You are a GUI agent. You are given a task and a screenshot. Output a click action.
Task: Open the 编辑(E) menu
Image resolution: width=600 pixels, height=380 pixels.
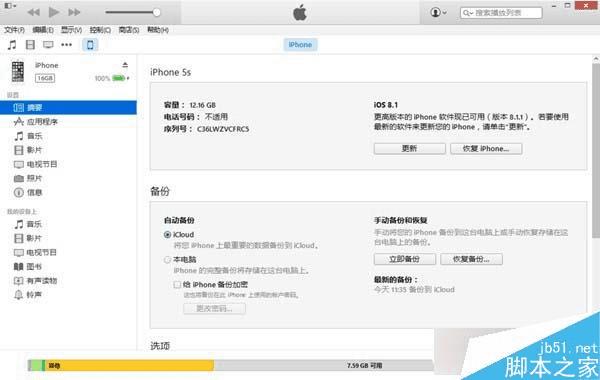click(x=43, y=30)
